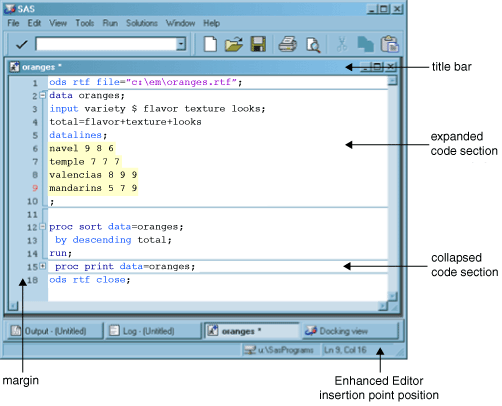Click the window resize grip in status bar
Image resolution: width=502 pixels, height=406 pixels.
click(x=399, y=351)
